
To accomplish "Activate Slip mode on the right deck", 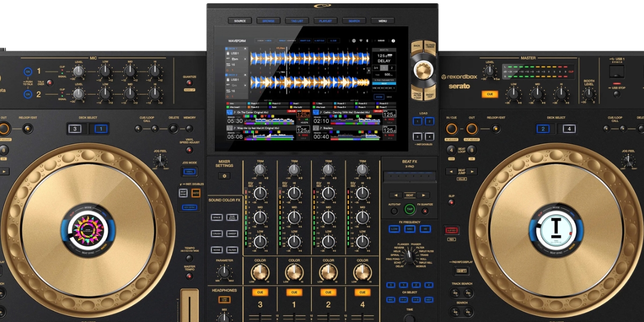I will 452,203.
